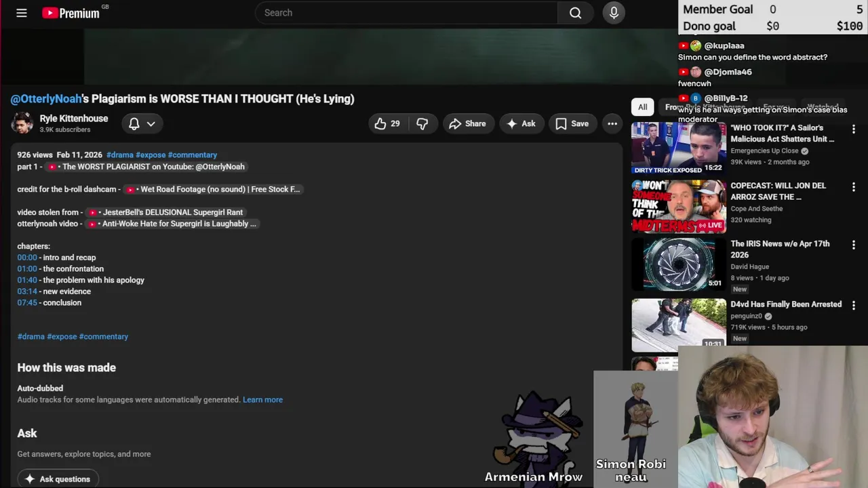This screenshot has width=868, height=488.
Task: Focus the Search input field
Action: (x=407, y=13)
